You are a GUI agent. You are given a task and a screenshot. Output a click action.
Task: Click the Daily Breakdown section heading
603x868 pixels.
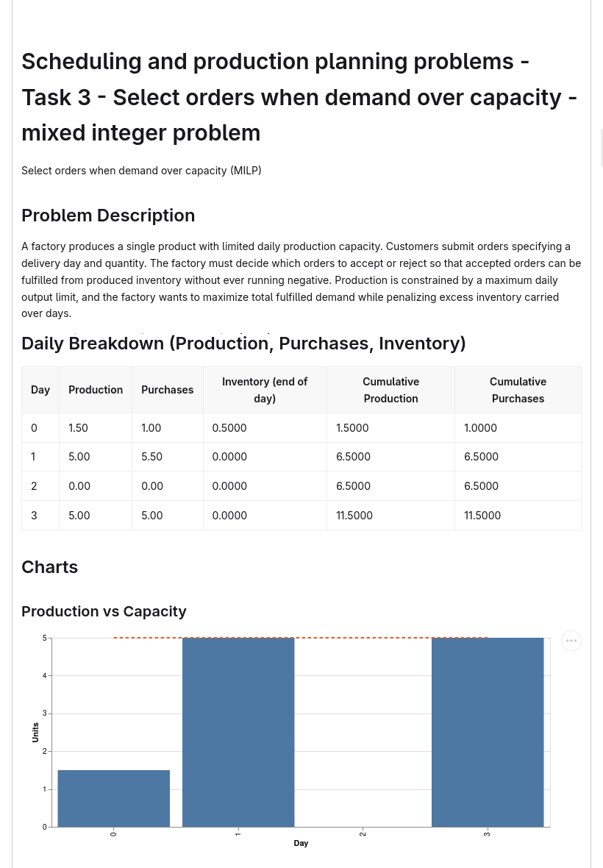[x=243, y=344]
